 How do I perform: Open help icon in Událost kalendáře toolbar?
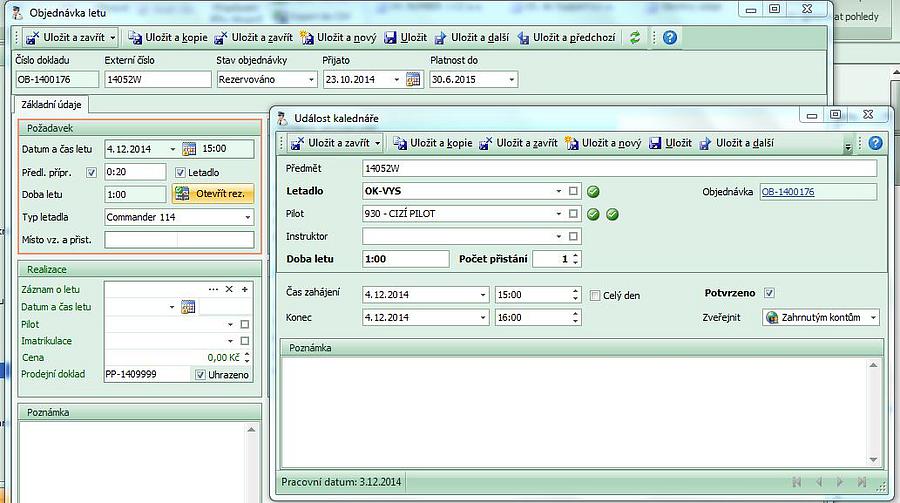[875, 143]
